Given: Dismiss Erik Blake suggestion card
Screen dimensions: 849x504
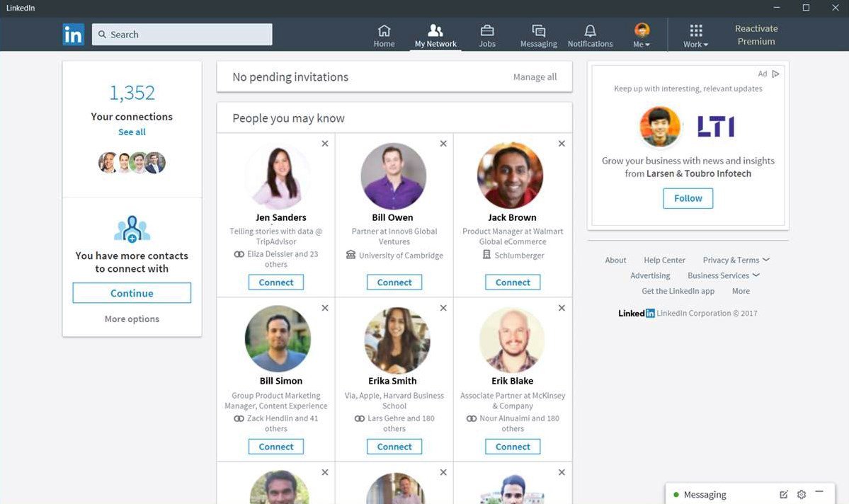Looking at the screenshot, I should pos(562,308).
